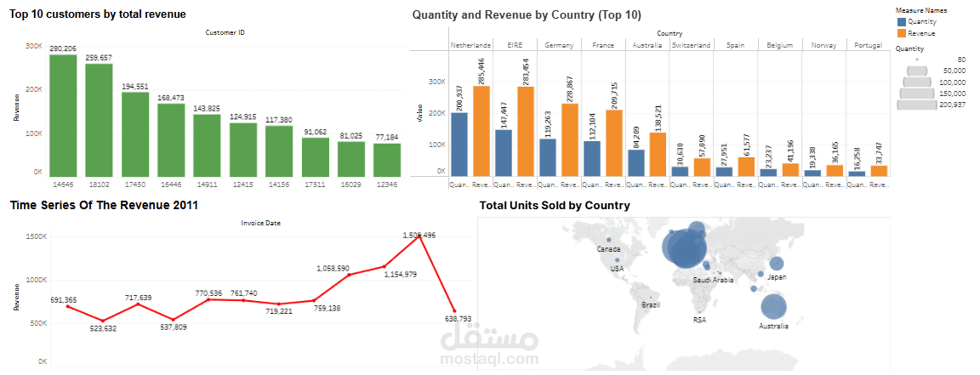Select the line point labeled 691,365
This screenshot has width=980, height=375.
pos(68,305)
